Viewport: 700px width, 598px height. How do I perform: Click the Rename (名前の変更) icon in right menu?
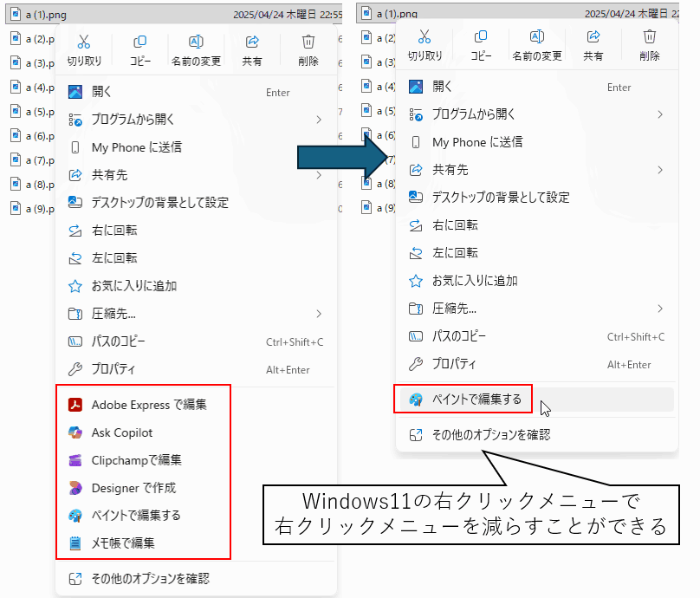(x=537, y=36)
